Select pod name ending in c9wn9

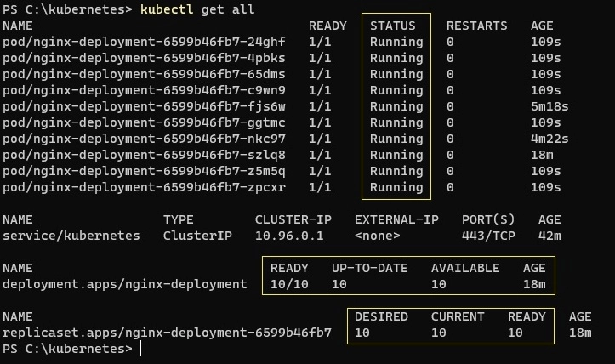144,90
